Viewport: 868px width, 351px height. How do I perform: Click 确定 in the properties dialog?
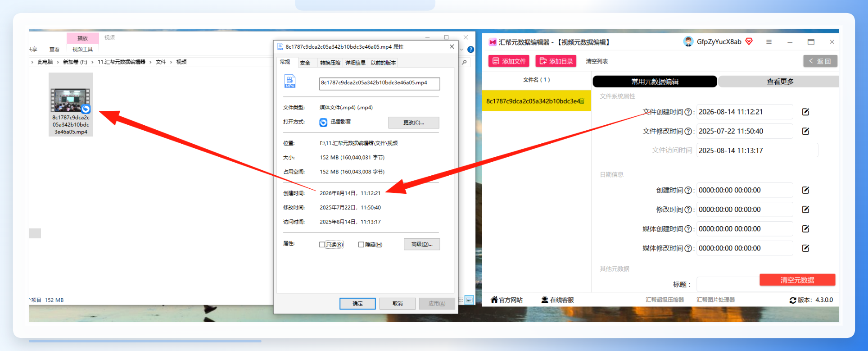click(x=357, y=304)
